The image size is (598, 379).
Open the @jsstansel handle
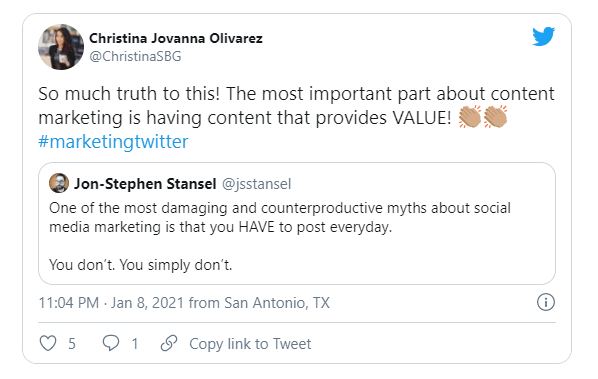pyautogui.click(x=257, y=184)
